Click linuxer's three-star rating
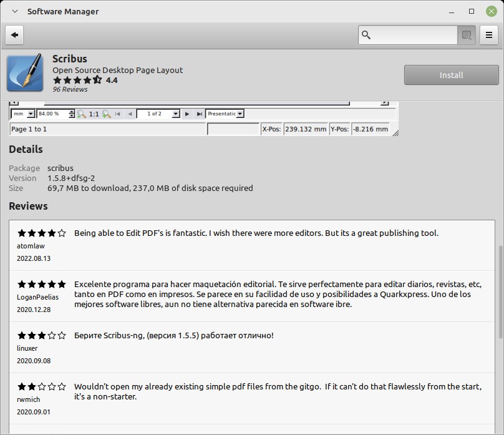Screen dimensions: 504x435 41,335
